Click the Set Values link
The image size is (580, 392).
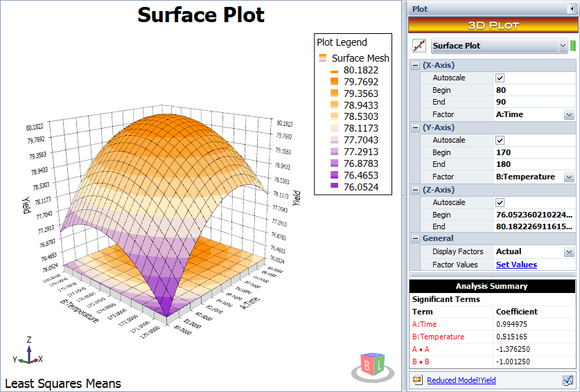pos(516,265)
